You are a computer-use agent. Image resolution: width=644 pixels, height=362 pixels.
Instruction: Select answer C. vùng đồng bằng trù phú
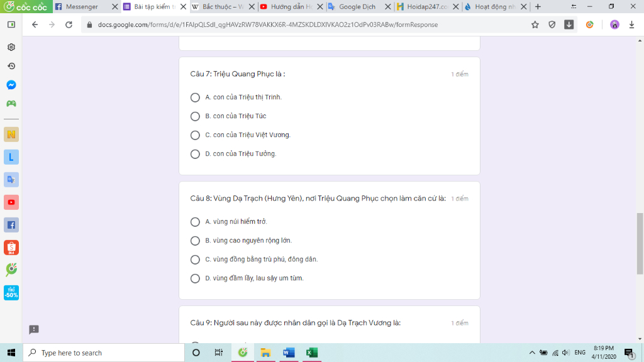pyautogui.click(x=195, y=260)
